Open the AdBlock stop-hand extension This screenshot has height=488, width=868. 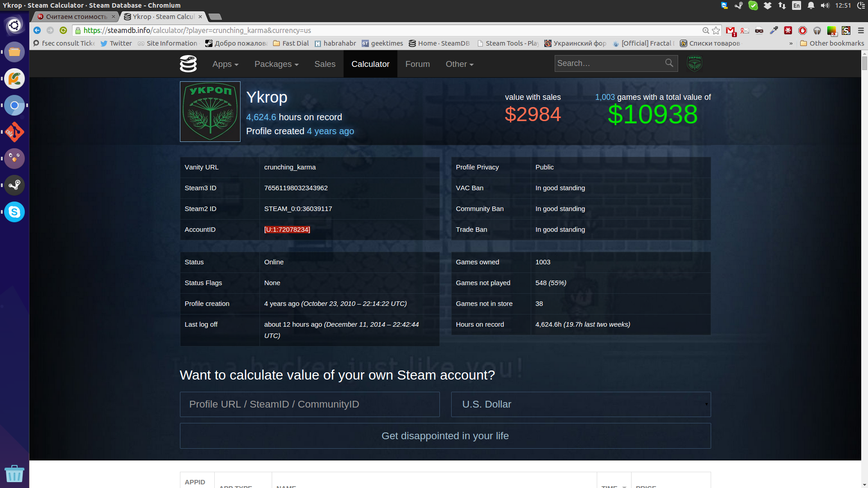coord(803,31)
